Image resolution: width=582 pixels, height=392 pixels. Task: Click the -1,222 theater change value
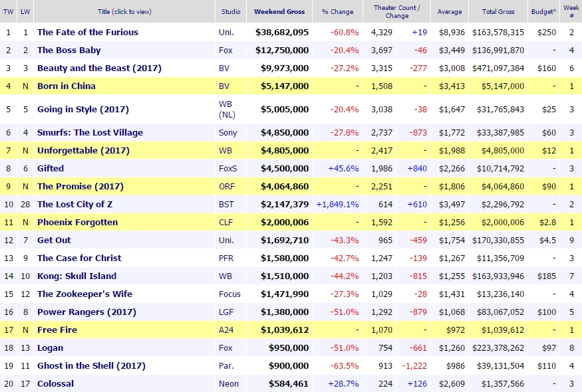[x=414, y=365]
